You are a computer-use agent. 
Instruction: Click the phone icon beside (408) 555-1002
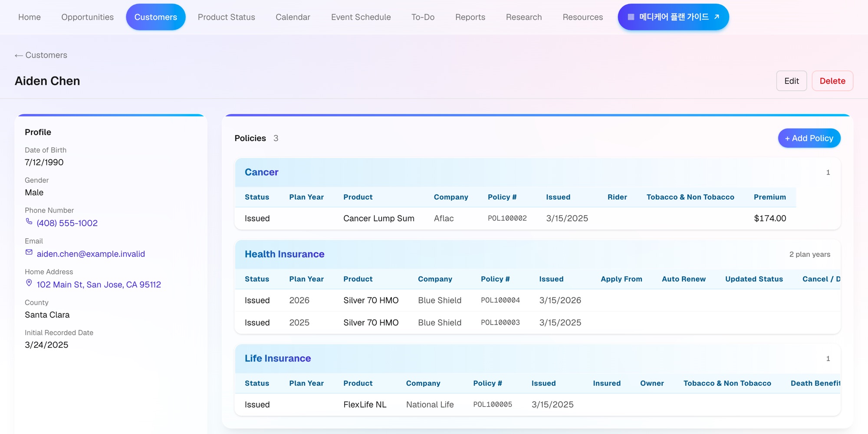pos(29,222)
